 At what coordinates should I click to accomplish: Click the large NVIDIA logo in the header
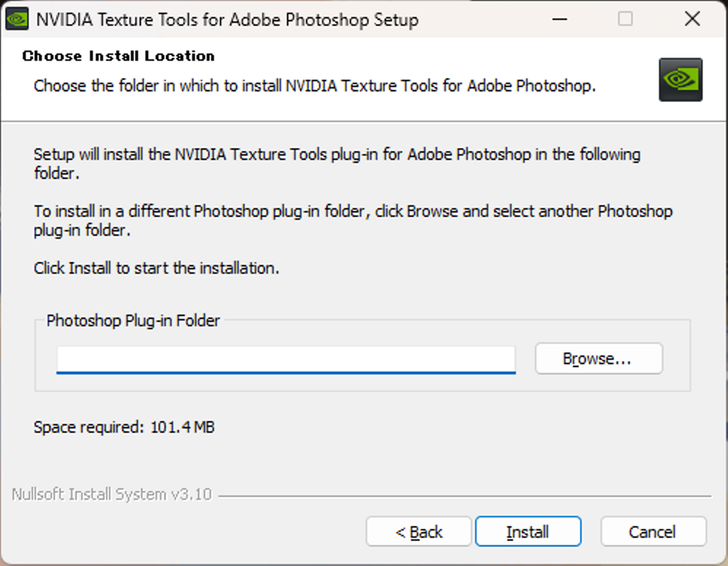click(x=680, y=80)
